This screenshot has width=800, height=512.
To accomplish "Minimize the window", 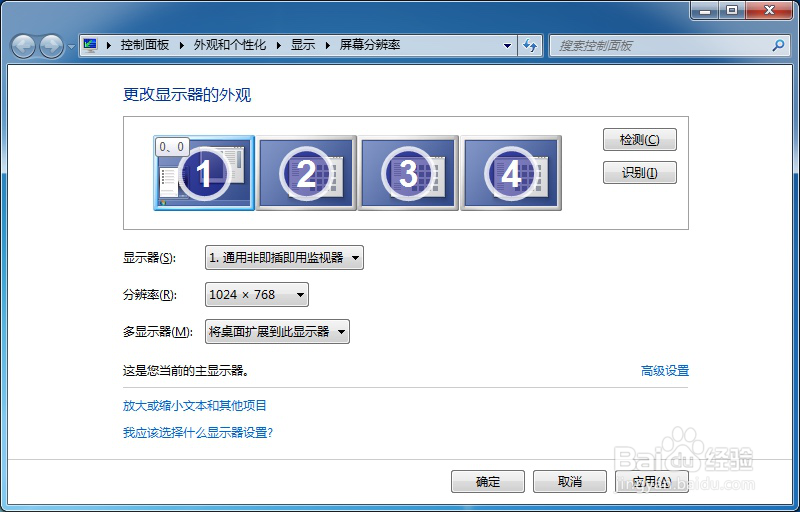I will pyautogui.click(x=706, y=10).
